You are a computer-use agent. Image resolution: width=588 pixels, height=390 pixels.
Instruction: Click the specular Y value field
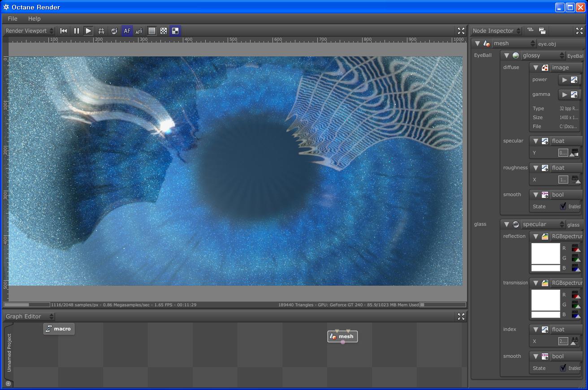coord(563,153)
